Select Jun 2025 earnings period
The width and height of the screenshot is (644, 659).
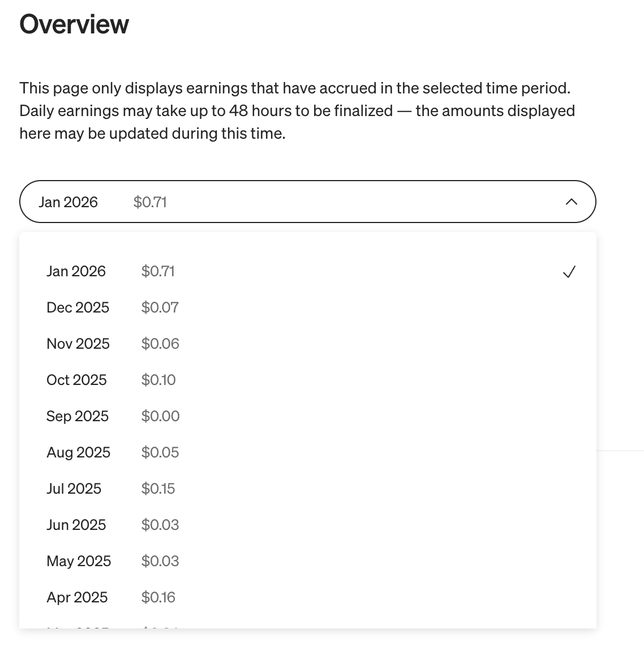pyautogui.click(x=76, y=525)
